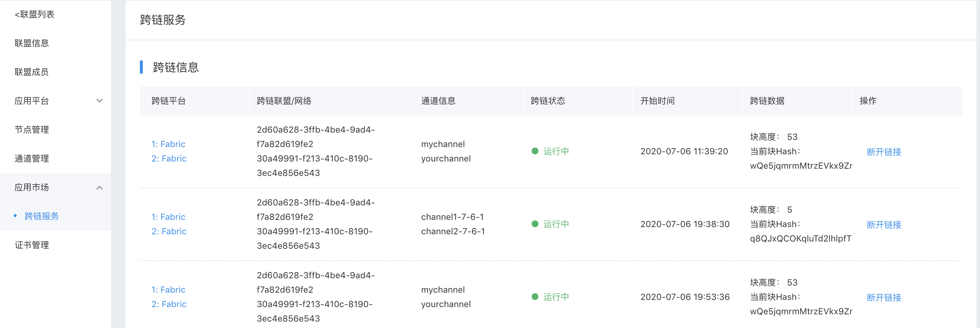The width and height of the screenshot is (980, 328).
Task: Click 断开链接 for 11:39:20 row
Action: [x=884, y=152]
